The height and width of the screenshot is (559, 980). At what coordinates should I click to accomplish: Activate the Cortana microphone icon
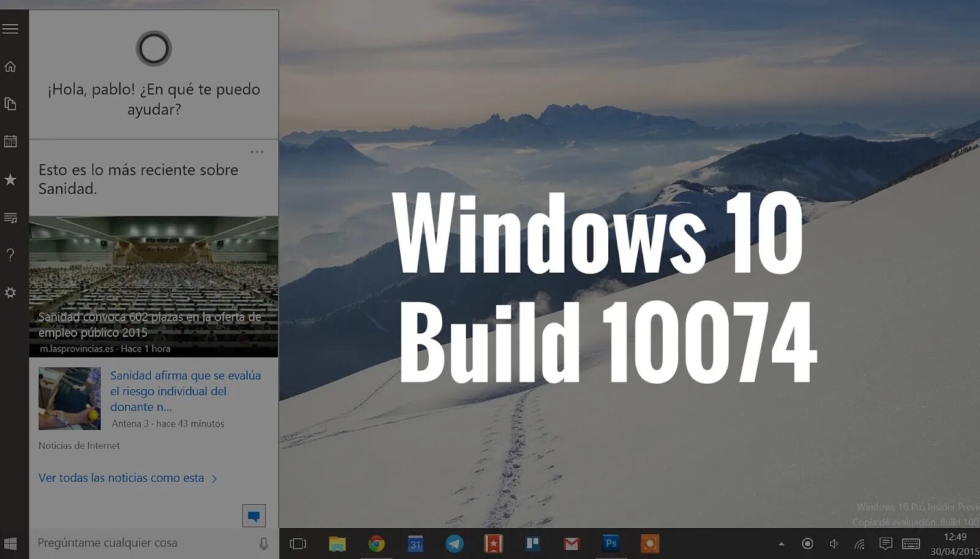(x=264, y=544)
